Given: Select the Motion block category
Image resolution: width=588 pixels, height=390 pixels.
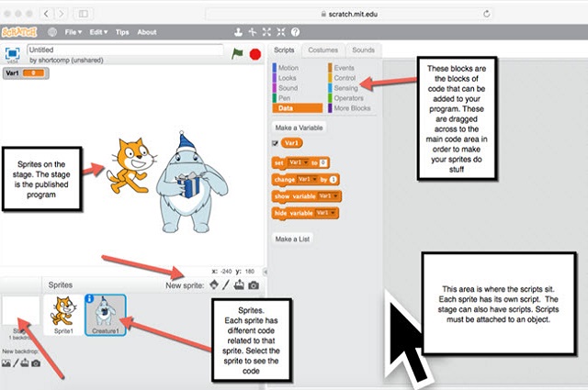Looking at the screenshot, I should [288, 68].
